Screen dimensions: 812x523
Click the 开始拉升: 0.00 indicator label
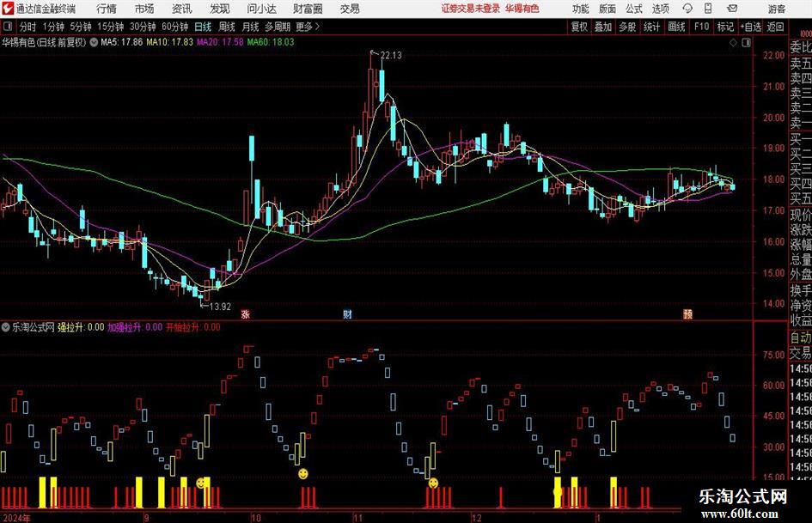193,327
